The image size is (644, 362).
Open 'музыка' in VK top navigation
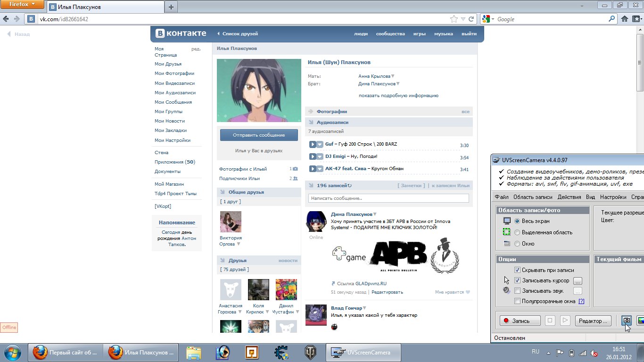tap(443, 34)
